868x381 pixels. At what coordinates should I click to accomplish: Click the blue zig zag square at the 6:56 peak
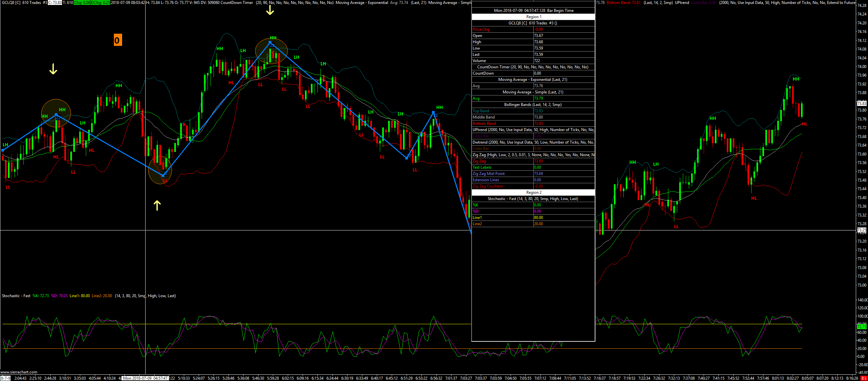(x=433, y=112)
